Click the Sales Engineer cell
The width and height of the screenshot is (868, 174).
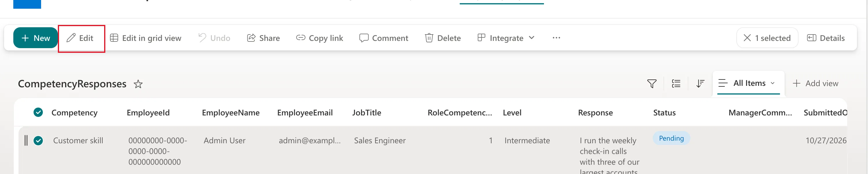380,141
